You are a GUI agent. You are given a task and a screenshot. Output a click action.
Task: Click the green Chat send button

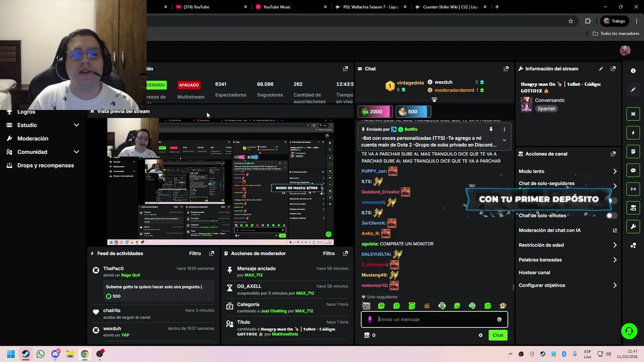coord(498,335)
